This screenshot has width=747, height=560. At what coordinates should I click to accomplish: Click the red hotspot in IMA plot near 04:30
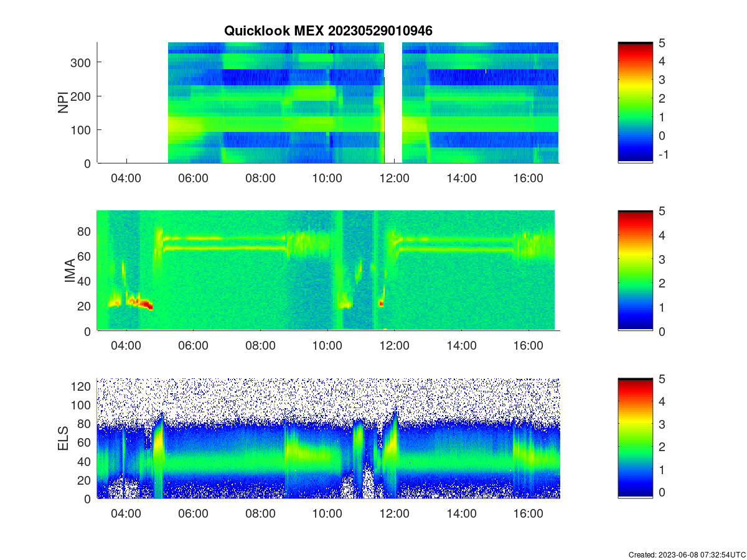[x=146, y=305]
